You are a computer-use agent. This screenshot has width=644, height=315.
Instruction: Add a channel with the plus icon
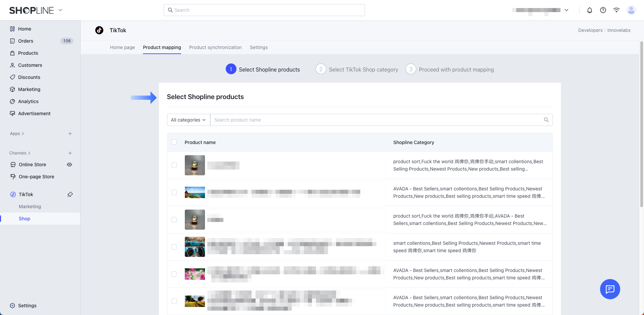(x=70, y=153)
